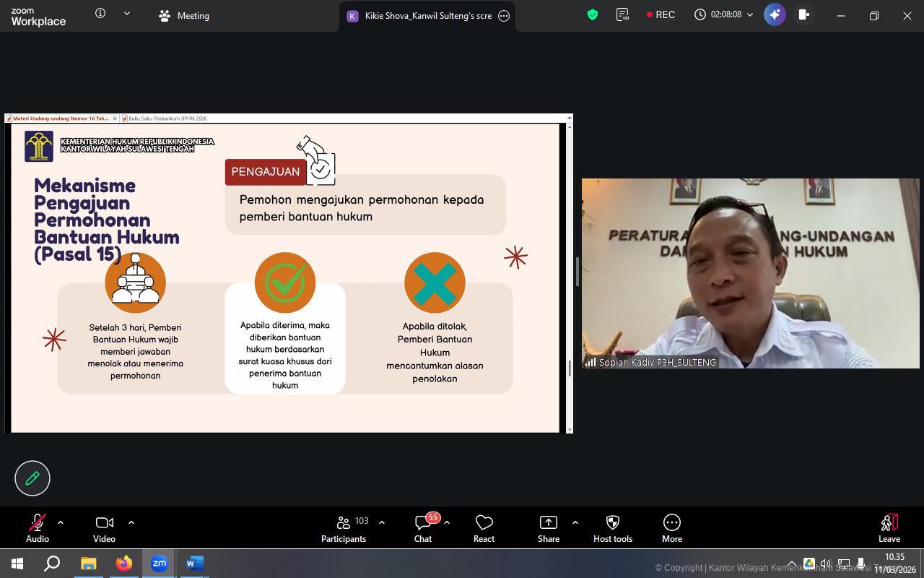Click the Share screen icon
The width and height of the screenshot is (924, 578).
pyautogui.click(x=548, y=528)
